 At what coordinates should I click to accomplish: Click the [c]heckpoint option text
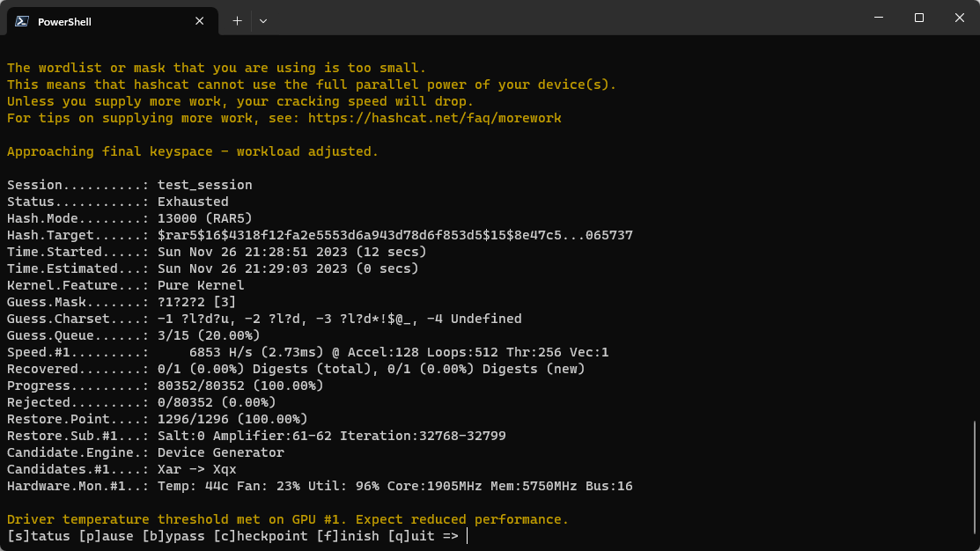(261, 536)
